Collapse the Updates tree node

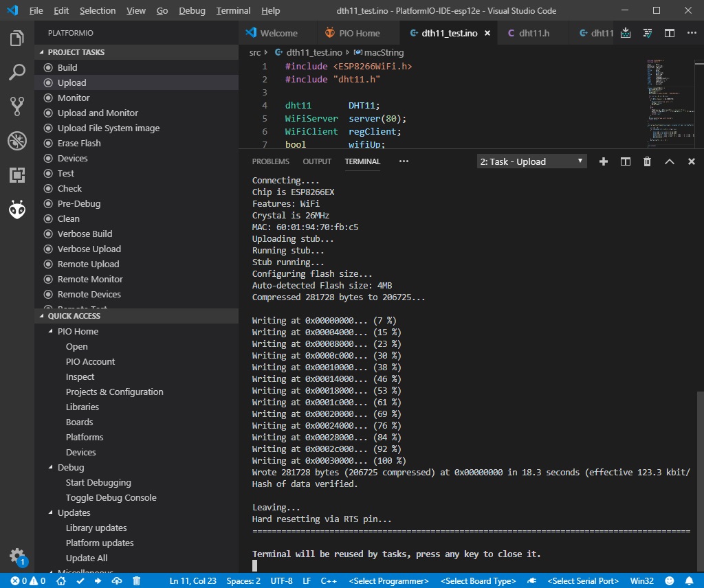pos(50,512)
